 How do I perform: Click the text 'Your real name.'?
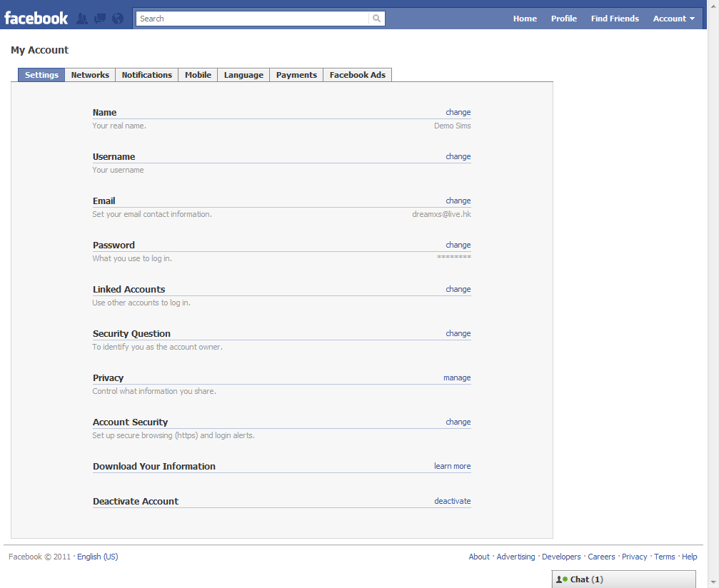(x=119, y=126)
